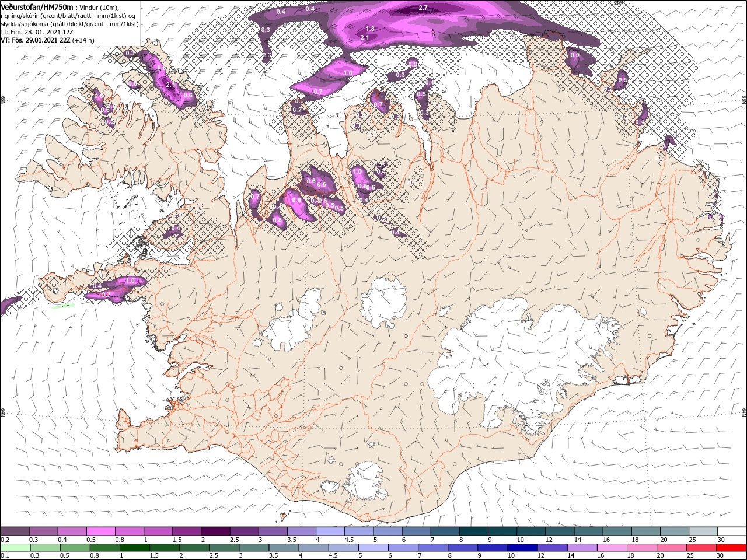Select the upper-row purple swatch labelled 1.5
The image size is (747, 560).
pos(186,531)
